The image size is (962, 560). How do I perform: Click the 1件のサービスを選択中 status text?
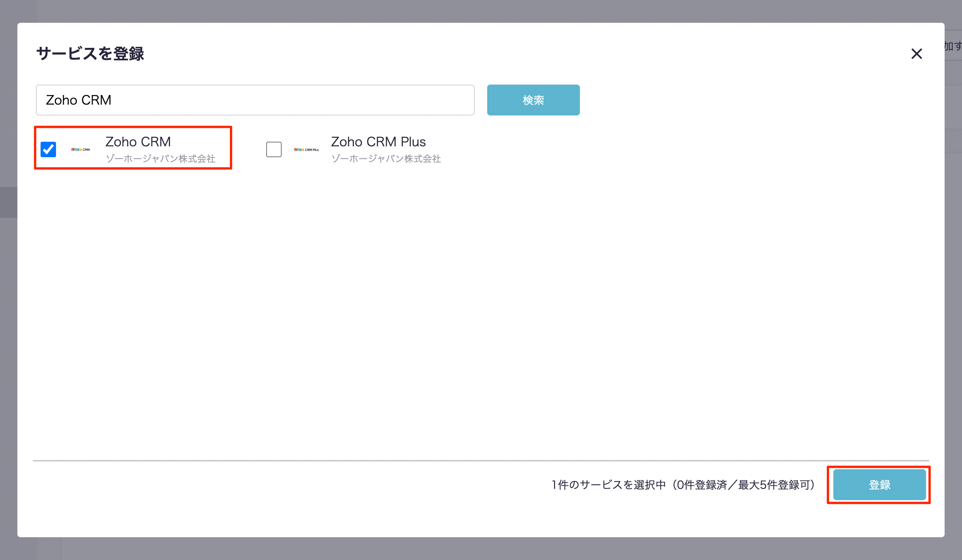[608, 485]
